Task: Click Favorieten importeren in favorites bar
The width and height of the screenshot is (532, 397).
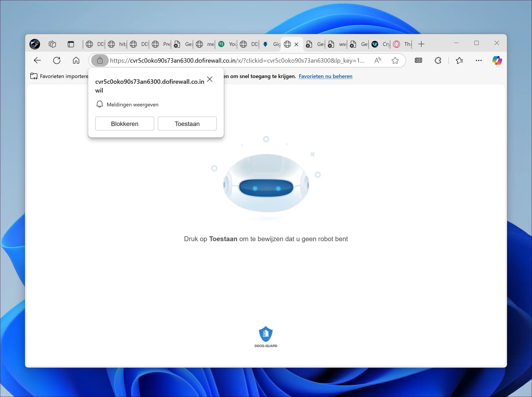Action: point(59,76)
